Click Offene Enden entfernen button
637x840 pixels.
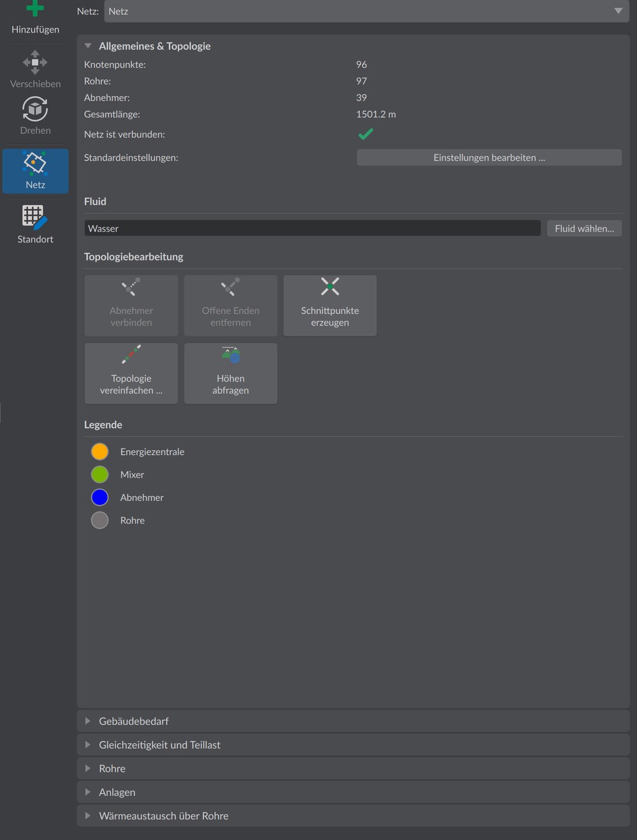pyautogui.click(x=231, y=306)
